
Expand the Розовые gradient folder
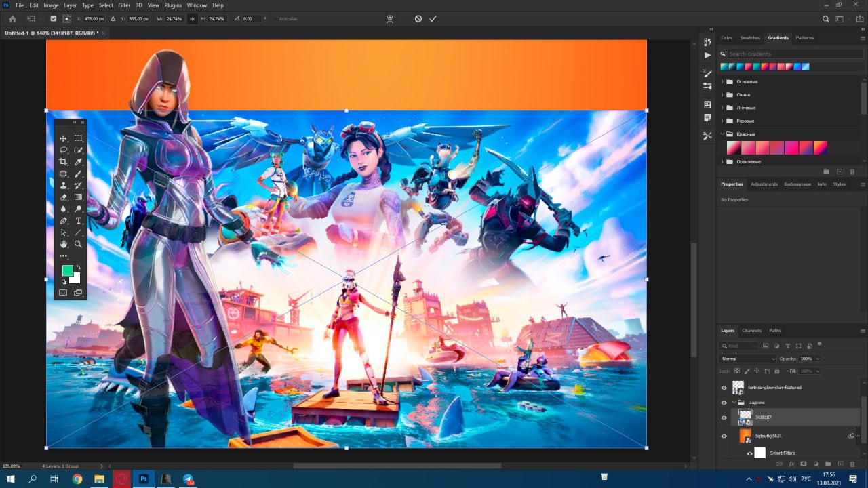pyautogui.click(x=722, y=121)
